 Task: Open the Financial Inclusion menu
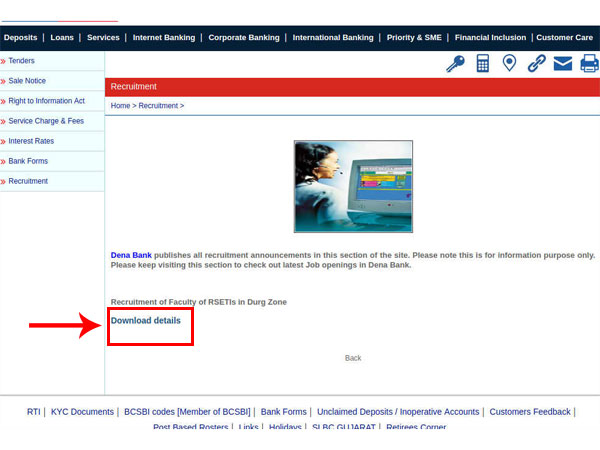pos(490,38)
